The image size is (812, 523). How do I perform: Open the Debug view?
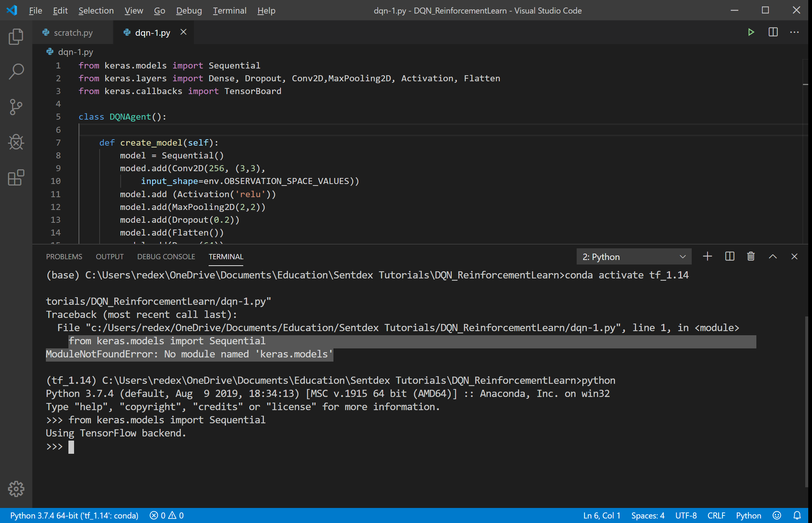[16, 142]
